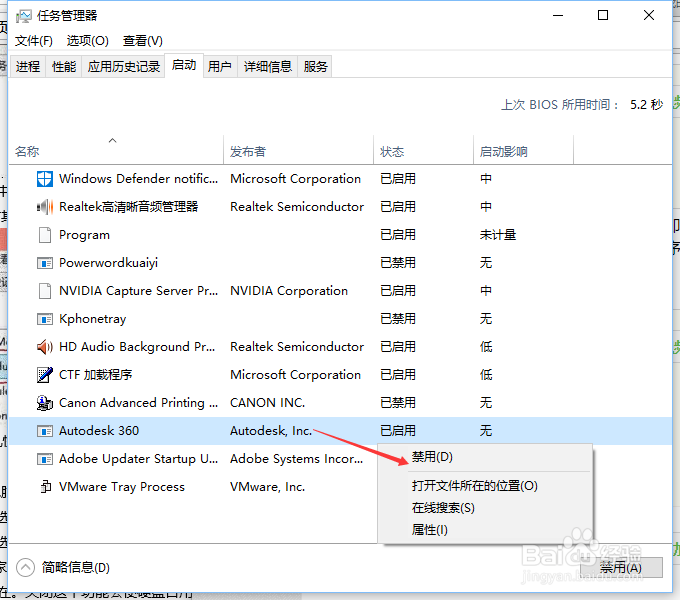Click the VMware, Inc. publisher cell
The width and height of the screenshot is (680, 600).
tap(267, 487)
